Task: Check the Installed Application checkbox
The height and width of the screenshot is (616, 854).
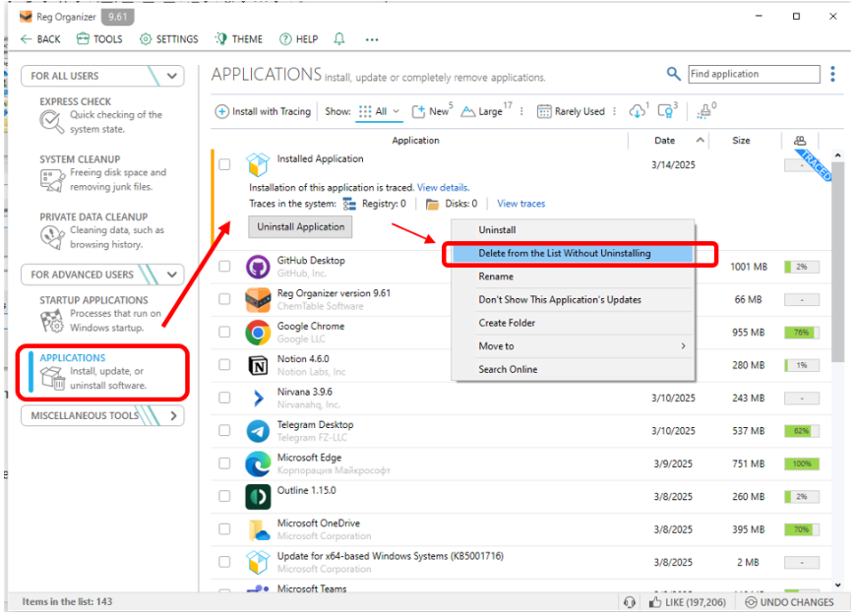Action: [x=224, y=164]
